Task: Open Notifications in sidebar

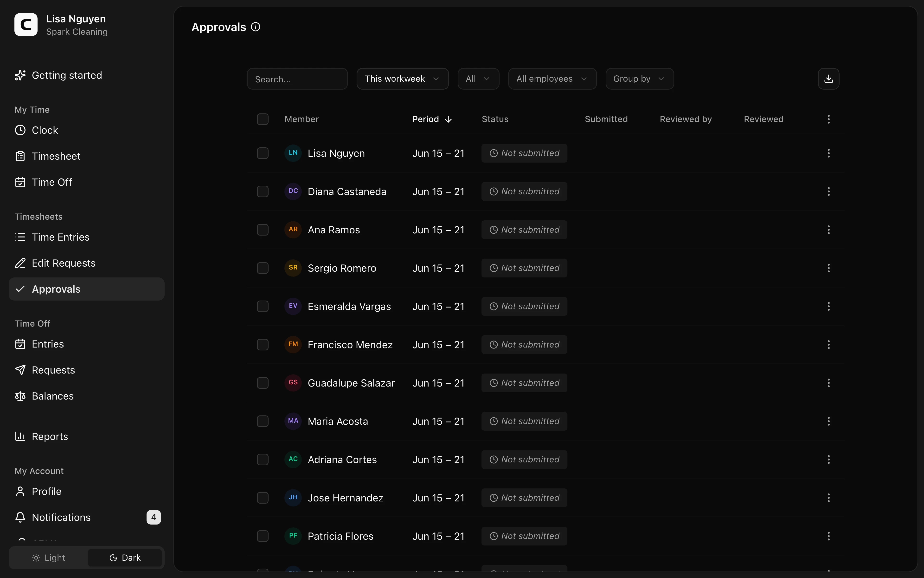Action: [87, 517]
